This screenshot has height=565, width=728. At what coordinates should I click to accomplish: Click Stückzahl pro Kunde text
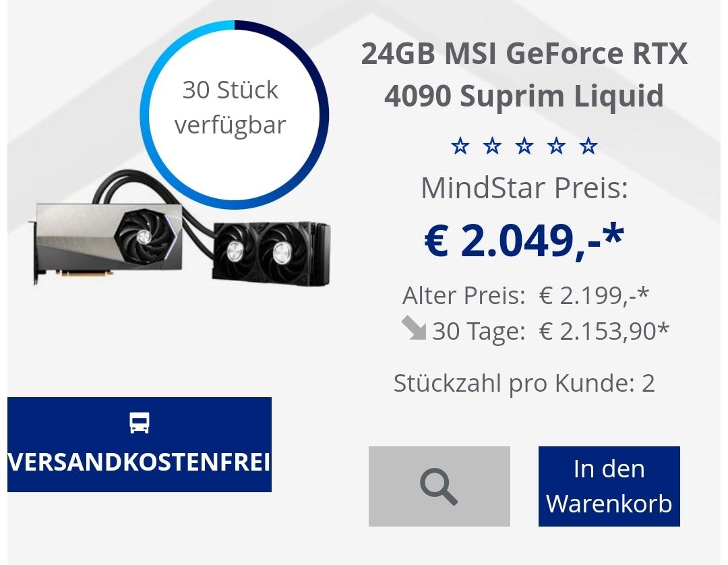tap(524, 384)
